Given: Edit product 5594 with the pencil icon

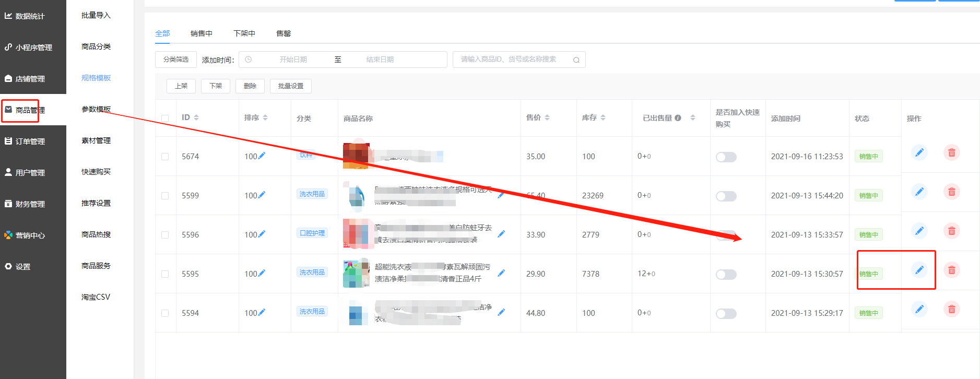Looking at the screenshot, I should pyautogui.click(x=919, y=309).
